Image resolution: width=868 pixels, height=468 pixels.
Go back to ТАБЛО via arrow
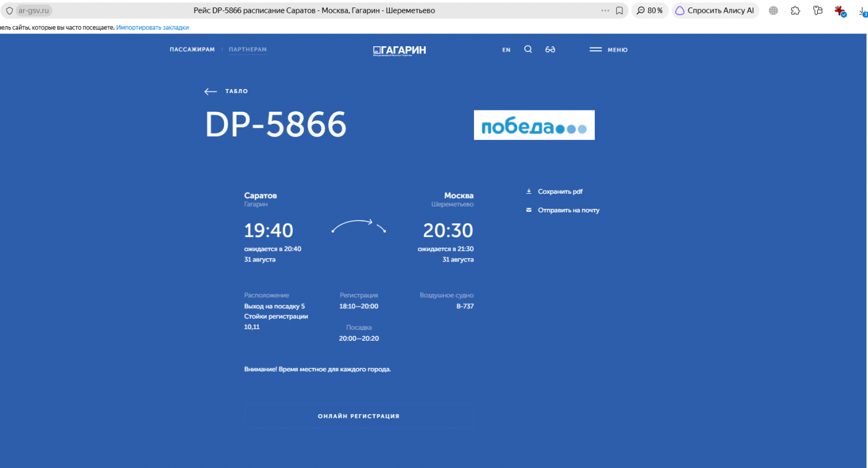[226, 91]
